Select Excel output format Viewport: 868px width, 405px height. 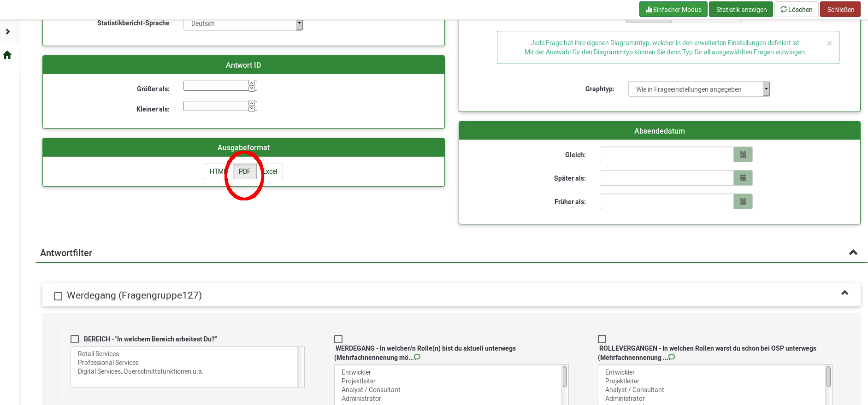coord(270,171)
